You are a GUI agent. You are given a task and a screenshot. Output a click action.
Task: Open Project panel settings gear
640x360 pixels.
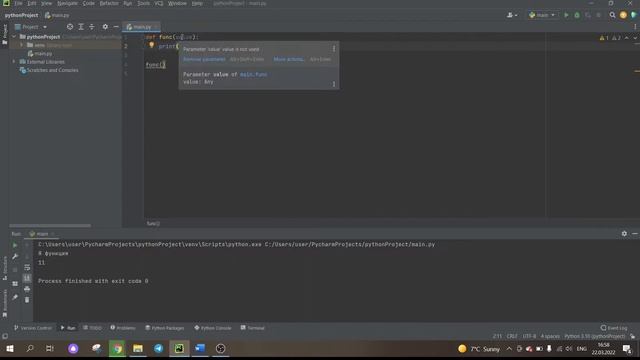105,27
